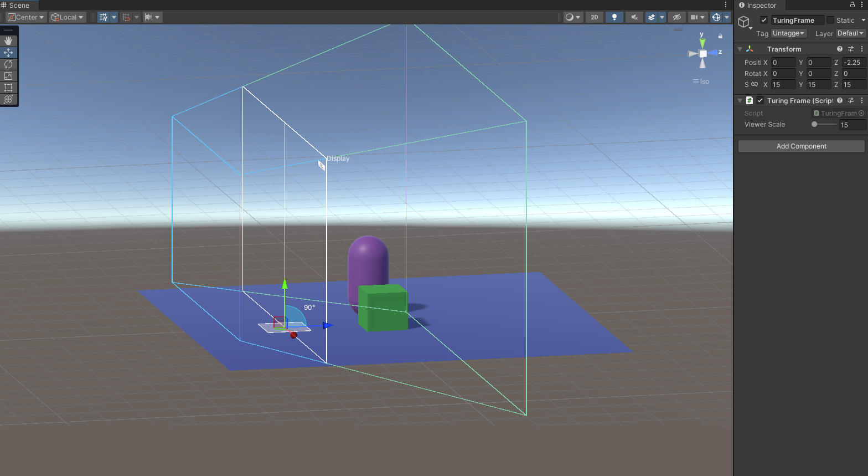
Task: Toggle grid snapping icon
Action: pyautogui.click(x=126, y=17)
